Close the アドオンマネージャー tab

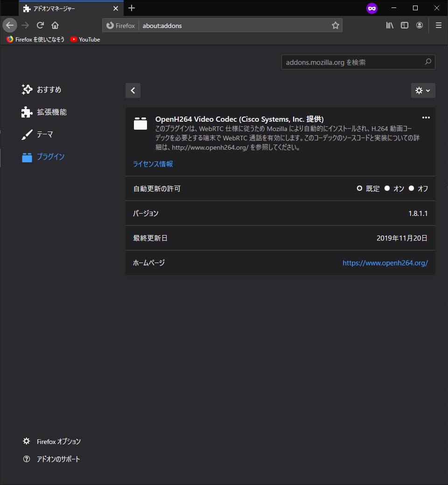pyautogui.click(x=115, y=8)
